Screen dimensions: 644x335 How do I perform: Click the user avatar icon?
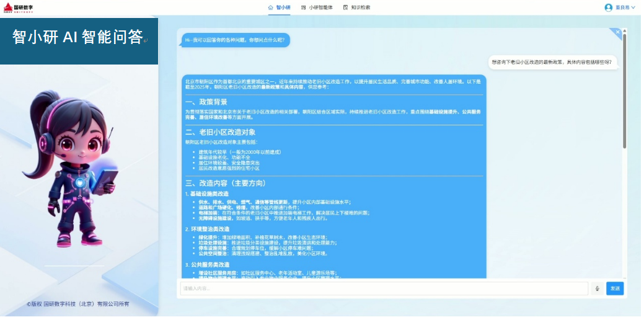pos(608,7)
